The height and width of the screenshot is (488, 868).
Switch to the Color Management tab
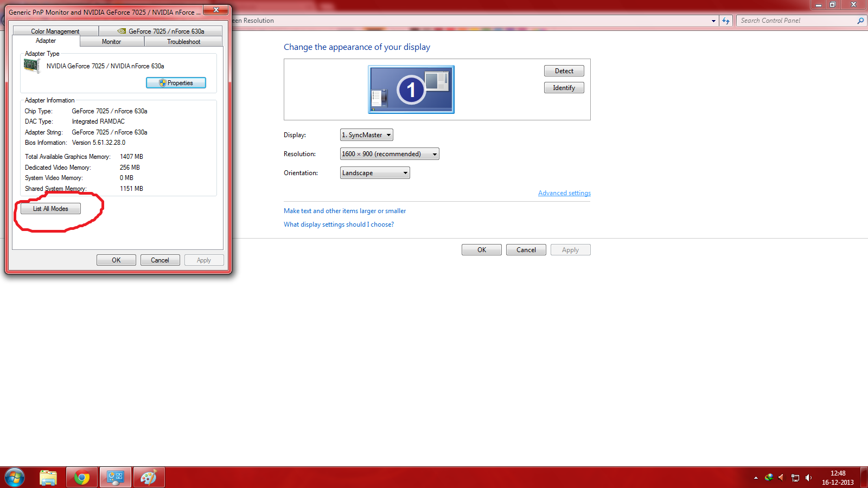pos(55,31)
